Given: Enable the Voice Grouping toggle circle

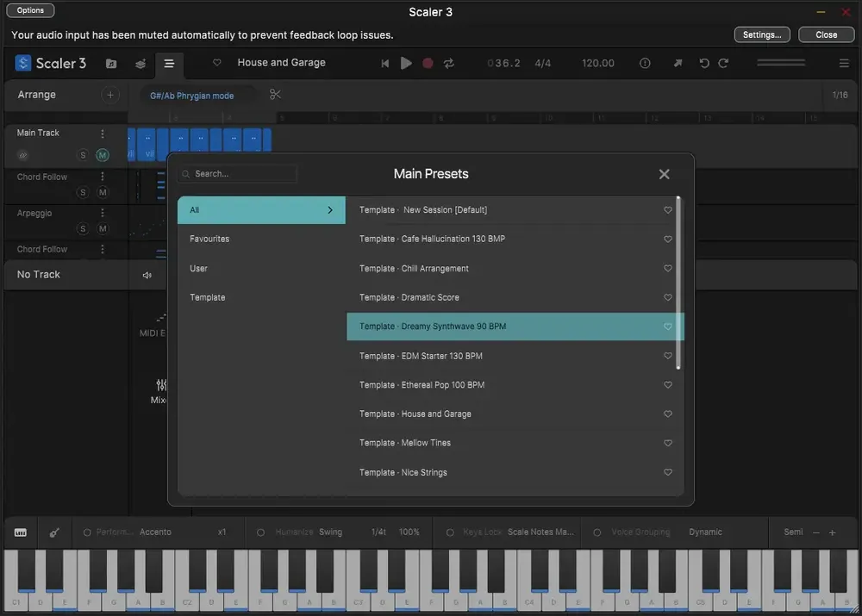Looking at the screenshot, I should tap(597, 532).
